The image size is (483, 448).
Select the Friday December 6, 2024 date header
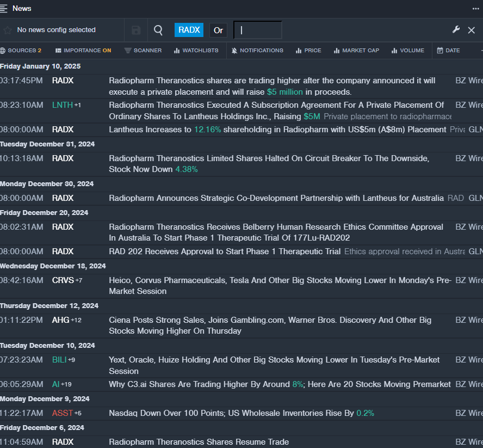42,428
